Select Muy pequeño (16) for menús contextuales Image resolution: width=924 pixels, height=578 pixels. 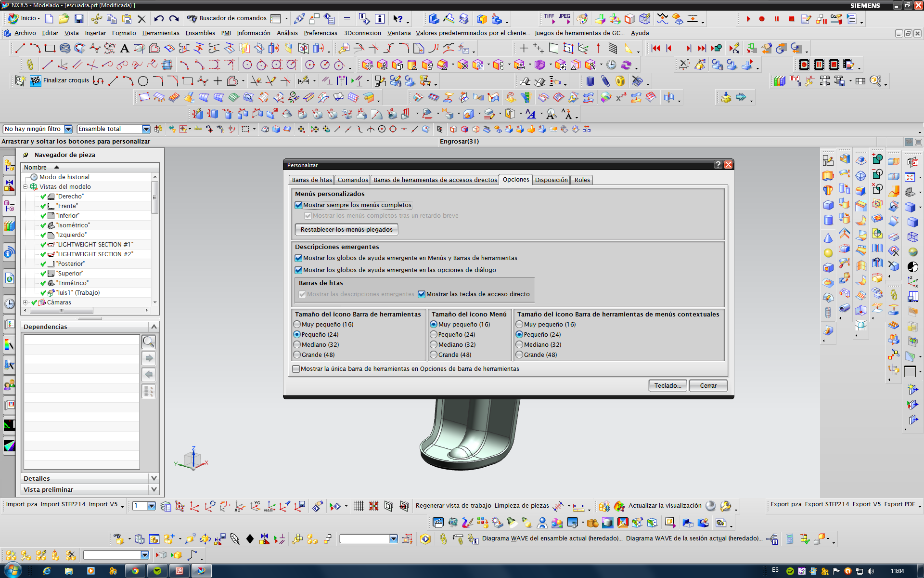click(x=519, y=325)
